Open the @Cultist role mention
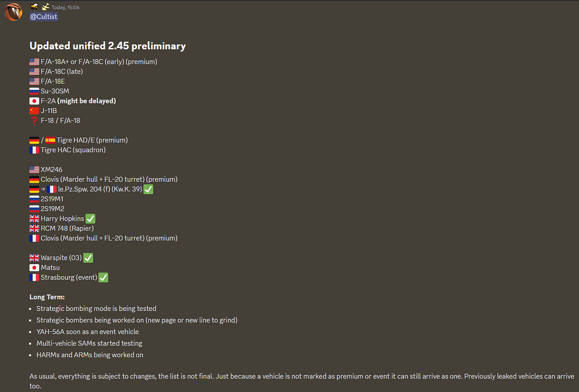The image size is (579, 392). [x=43, y=17]
